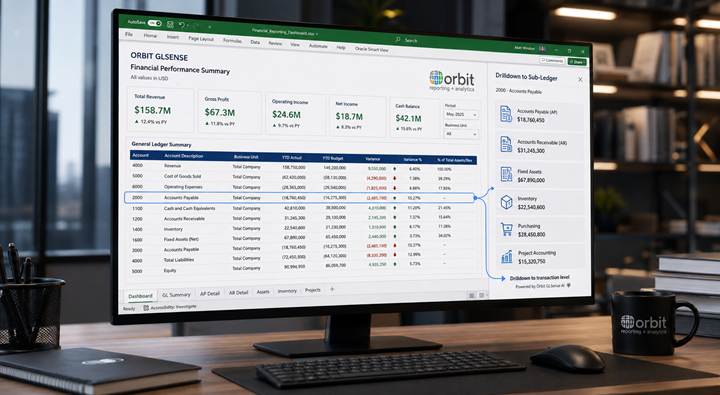Open the Formulas ribbon tab
This screenshot has width=720, height=395.
(x=232, y=40)
